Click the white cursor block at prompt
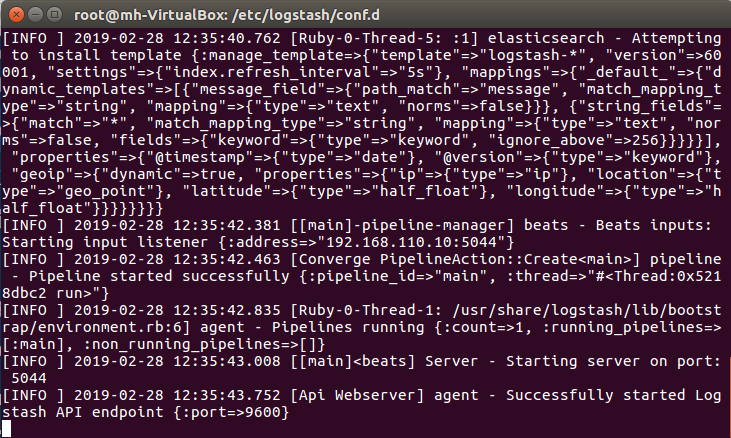The width and height of the screenshot is (731, 438). point(7,429)
